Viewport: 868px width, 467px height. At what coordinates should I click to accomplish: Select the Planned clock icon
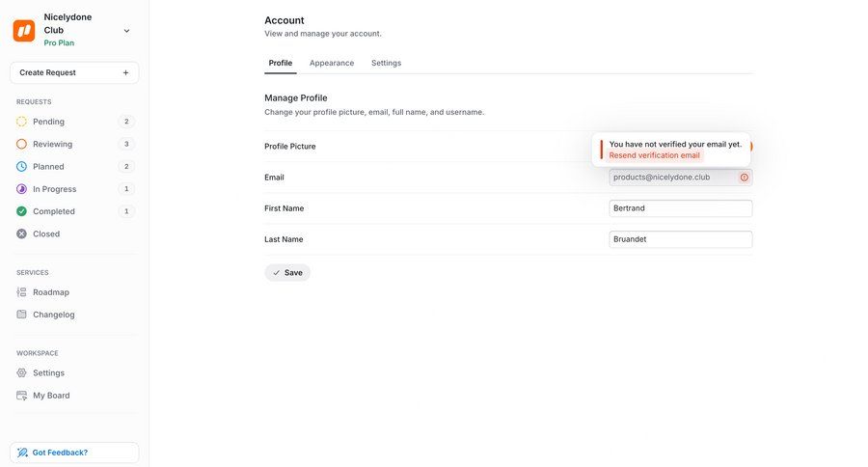point(22,167)
